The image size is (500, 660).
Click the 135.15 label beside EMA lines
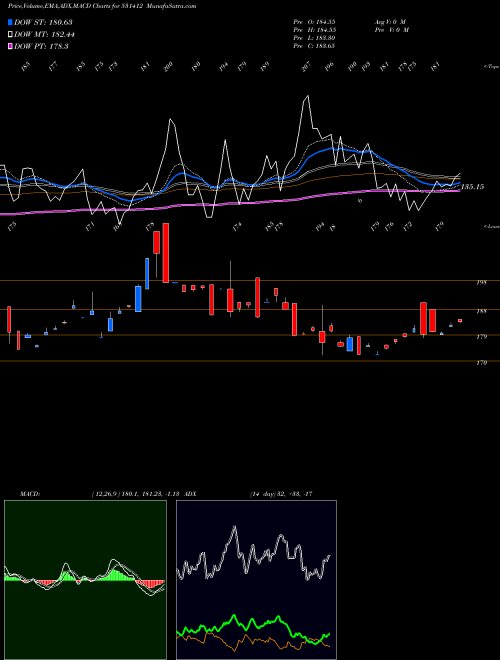tap(472, 186)
